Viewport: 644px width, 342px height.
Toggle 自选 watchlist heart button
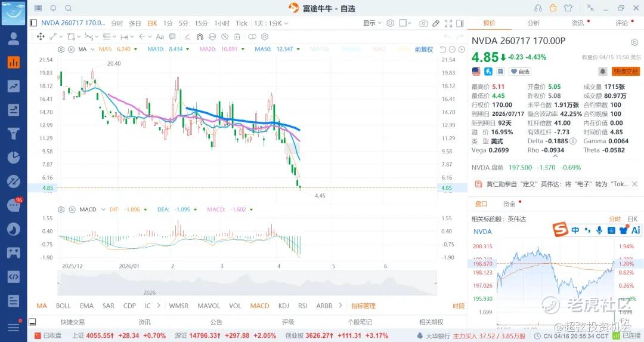pos(520,72)
